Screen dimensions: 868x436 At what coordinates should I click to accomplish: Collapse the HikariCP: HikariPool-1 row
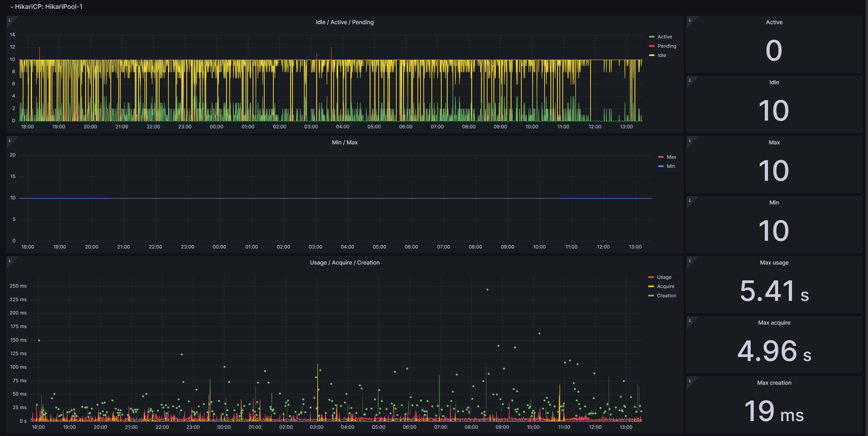[49, 7]
